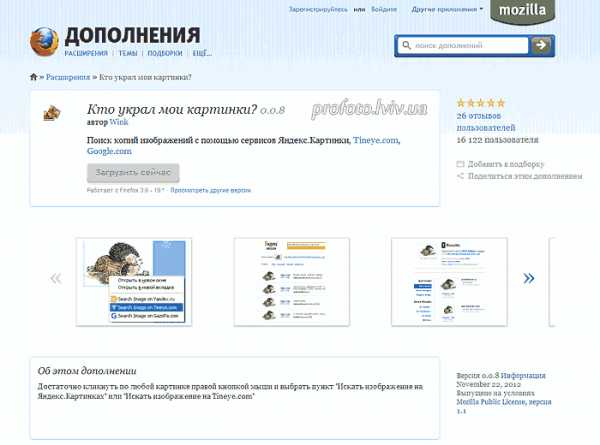Open the РАСШИРЕНИЯ section
This screenshot has width=600, height=445.
tap(86, 53)
